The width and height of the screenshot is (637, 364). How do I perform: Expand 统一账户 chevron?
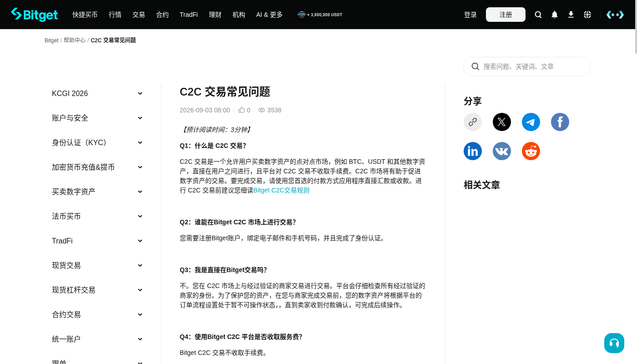point(140,339)
